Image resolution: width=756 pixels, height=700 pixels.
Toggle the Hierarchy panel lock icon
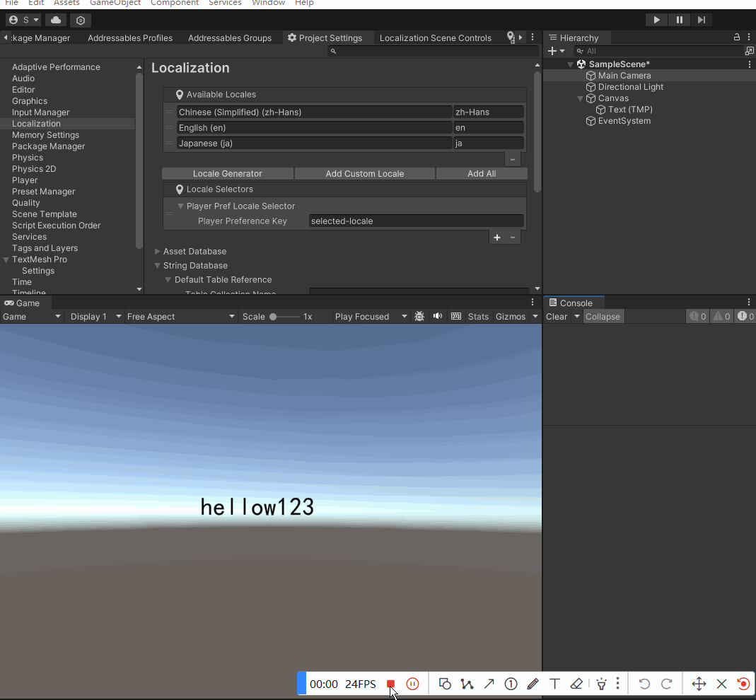tap(736, 37)
